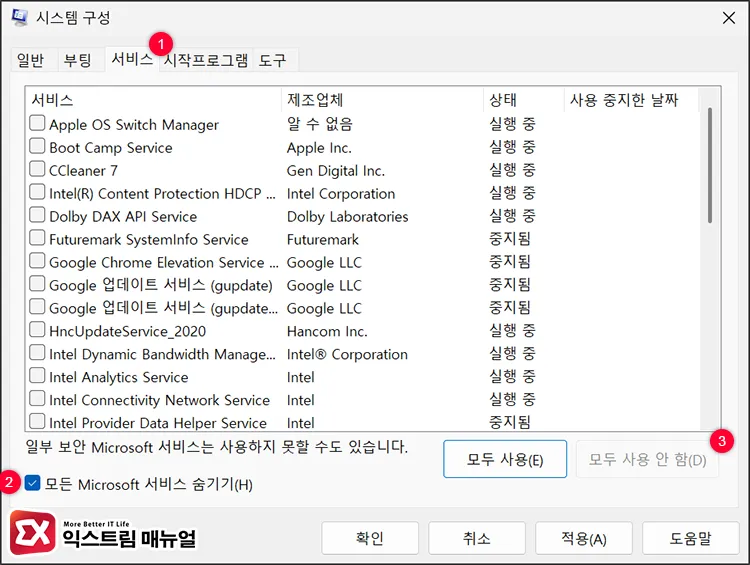Select the Gen Digital Inc. cell
Screen dimensions: 750x565
[x=336, y=171]
